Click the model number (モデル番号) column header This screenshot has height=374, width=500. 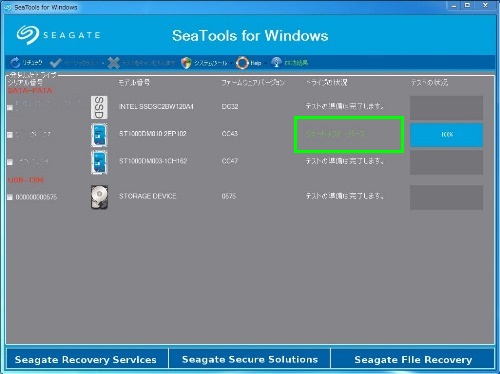134,82
